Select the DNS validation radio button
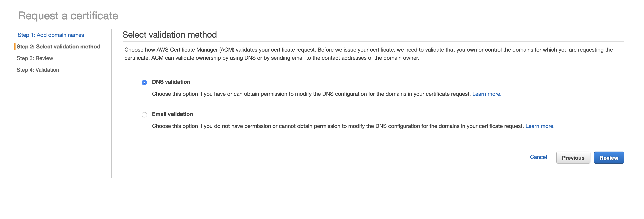644x219 pixels. pyautogui.click(x=144, y=82)
